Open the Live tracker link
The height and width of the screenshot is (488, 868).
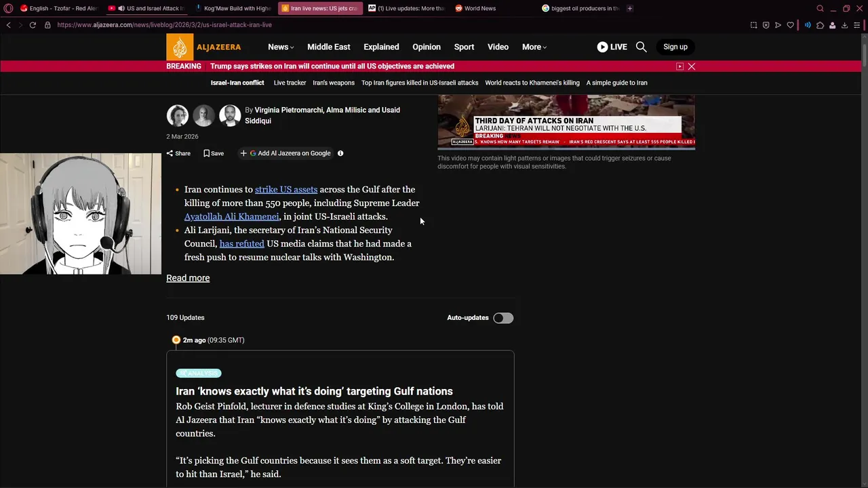tap(290, 83)
